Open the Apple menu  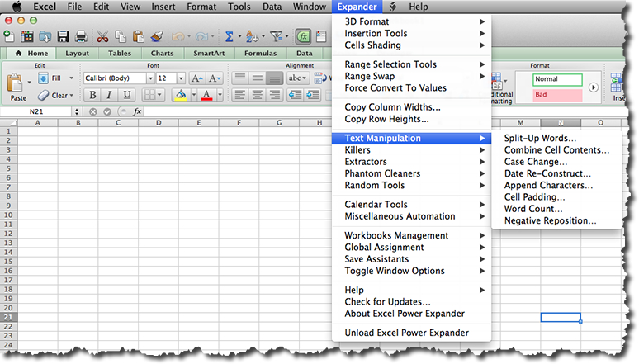(17, 7)
